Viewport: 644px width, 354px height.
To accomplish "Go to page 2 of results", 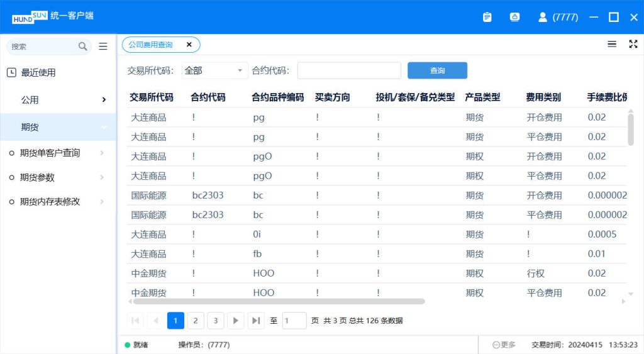I will [x=196, y=321].
